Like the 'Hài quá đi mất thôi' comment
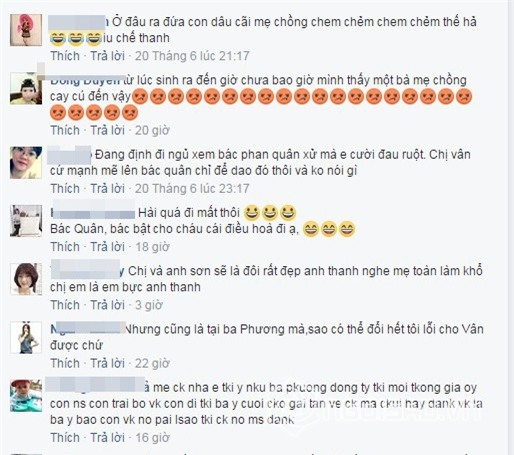514x455 pixels. (65, 247)
